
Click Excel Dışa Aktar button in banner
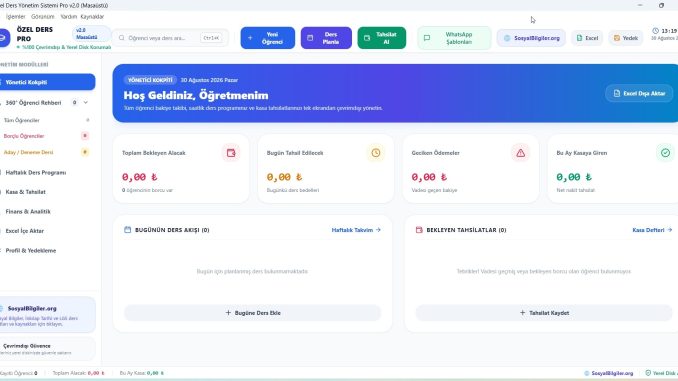coord(639,93)
